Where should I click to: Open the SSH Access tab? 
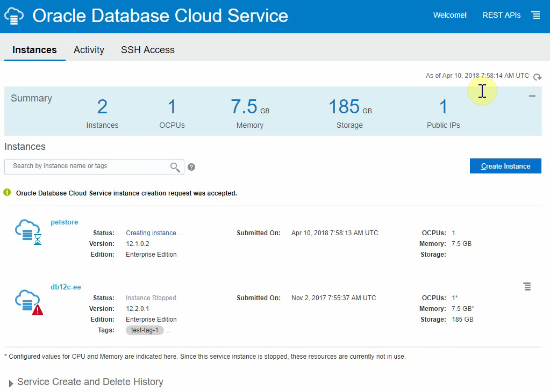click(148, 50)
